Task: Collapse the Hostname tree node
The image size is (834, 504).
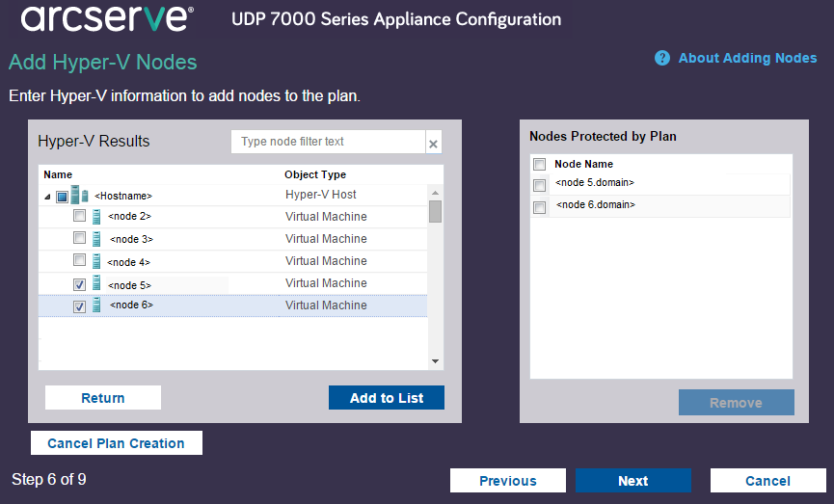Action: tap(47, 197)
